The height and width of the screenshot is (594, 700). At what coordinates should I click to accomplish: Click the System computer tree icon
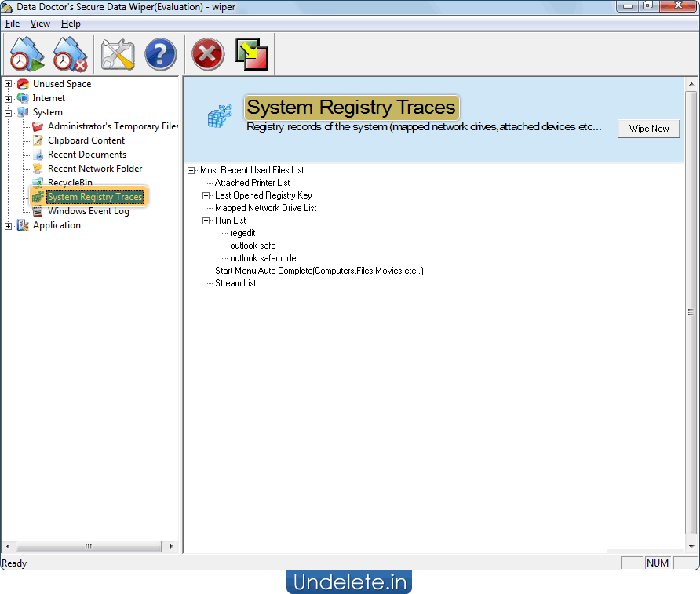click(x=23, y=112)
